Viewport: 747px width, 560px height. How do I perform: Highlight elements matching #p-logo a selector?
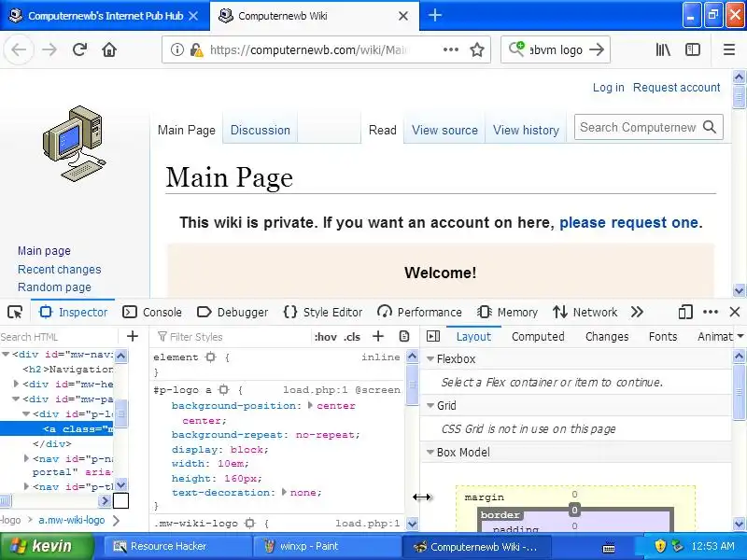(223, 390)
